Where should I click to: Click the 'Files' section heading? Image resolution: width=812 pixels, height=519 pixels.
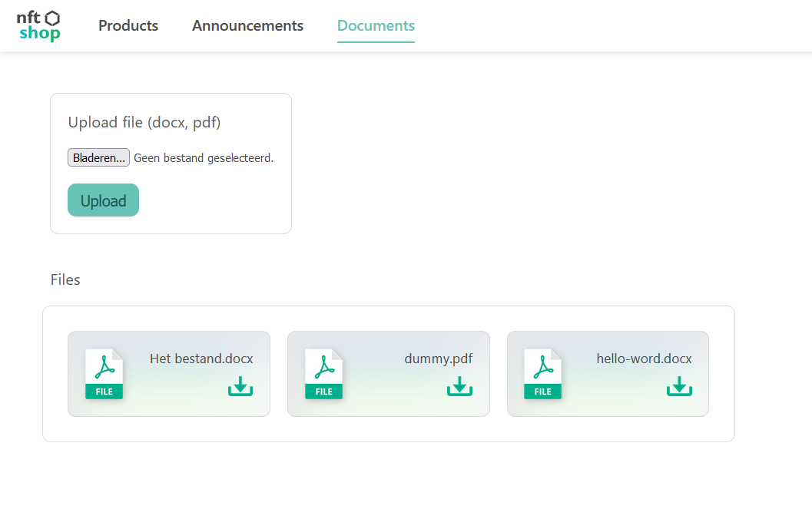[65, 279]
